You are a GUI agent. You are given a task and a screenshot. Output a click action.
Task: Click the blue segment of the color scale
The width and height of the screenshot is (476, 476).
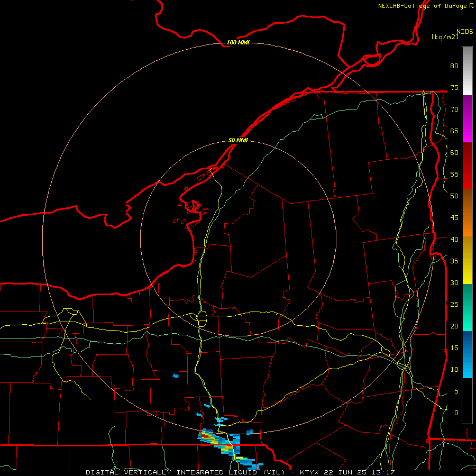[x=467, y=354]
